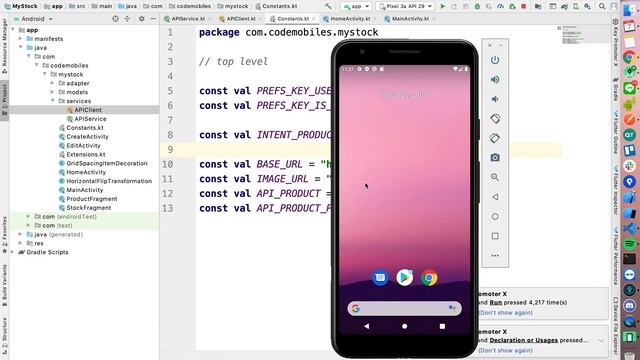The width and height of the screenshot is (640, 360).
Task: Collapse the app module tree node
Action: (13, 30)
